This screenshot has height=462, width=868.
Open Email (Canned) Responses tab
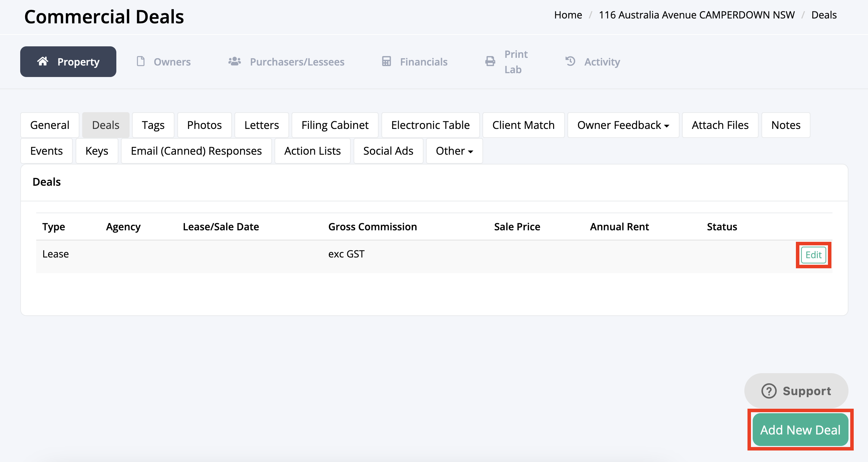[x=196, y=151]
